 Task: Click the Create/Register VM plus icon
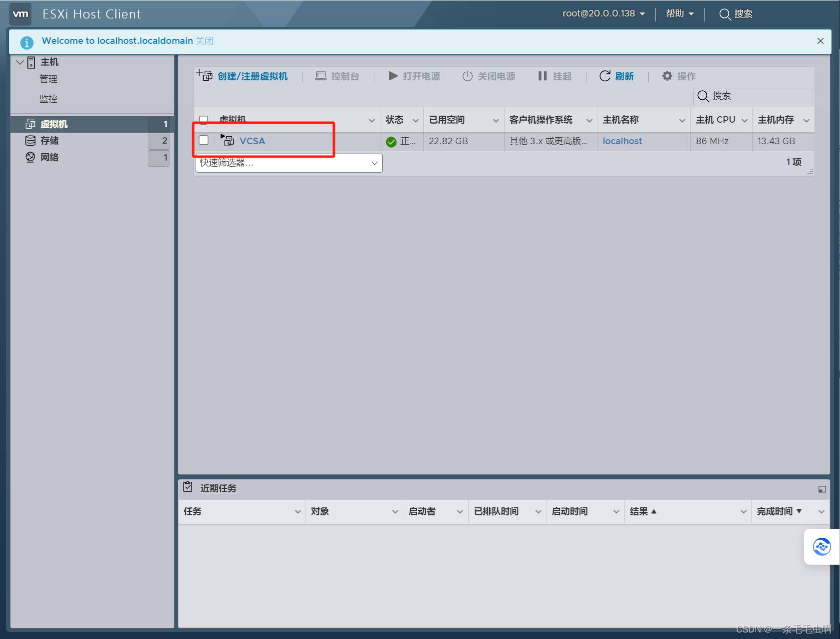[x=204, y=75]
